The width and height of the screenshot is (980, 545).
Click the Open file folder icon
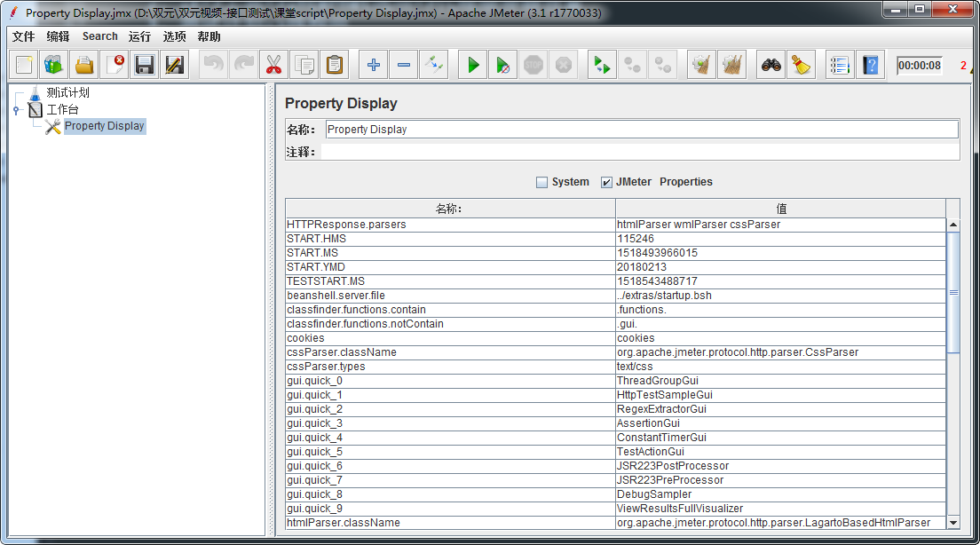pos(84,65)
